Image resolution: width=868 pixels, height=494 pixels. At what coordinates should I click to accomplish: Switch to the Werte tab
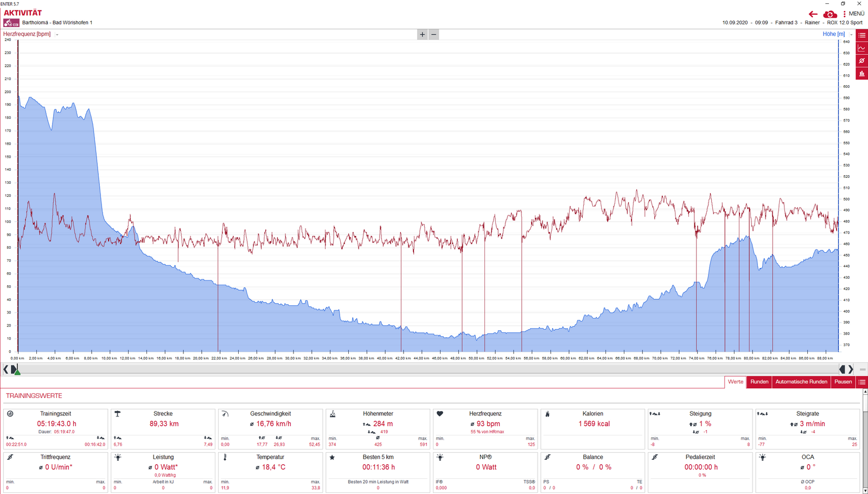click(735, 382)
